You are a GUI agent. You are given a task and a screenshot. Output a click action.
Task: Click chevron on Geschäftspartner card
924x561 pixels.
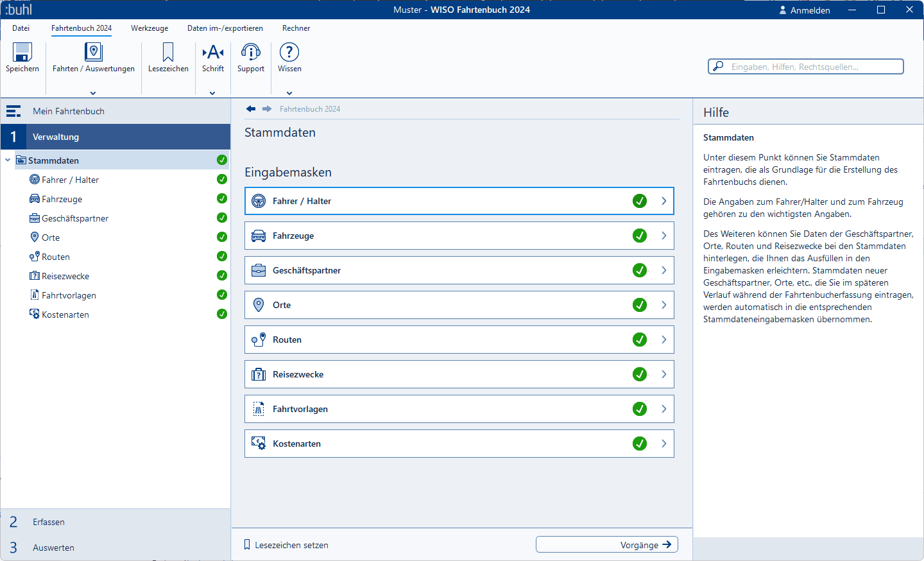664,270
